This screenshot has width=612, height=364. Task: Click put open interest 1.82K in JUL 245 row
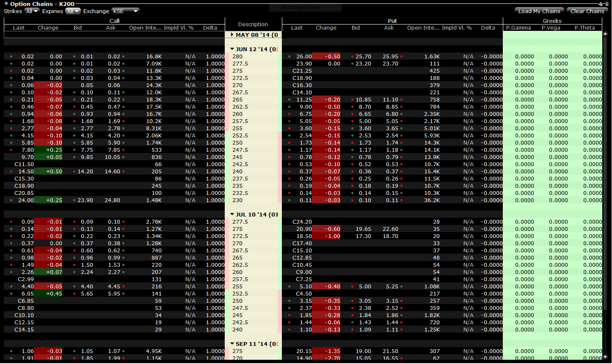click(432, 315)
